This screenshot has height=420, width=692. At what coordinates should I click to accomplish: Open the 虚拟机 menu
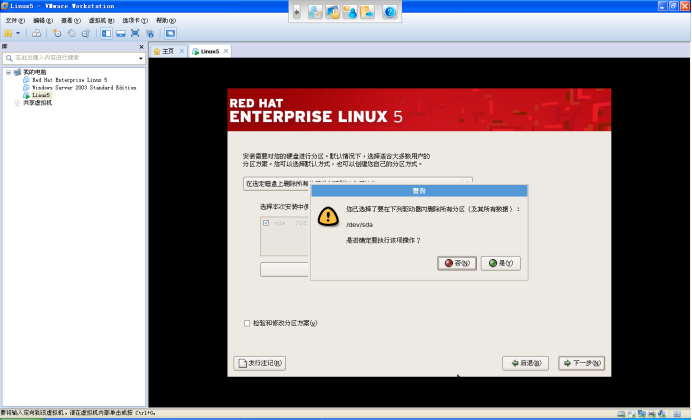[102, 20]
